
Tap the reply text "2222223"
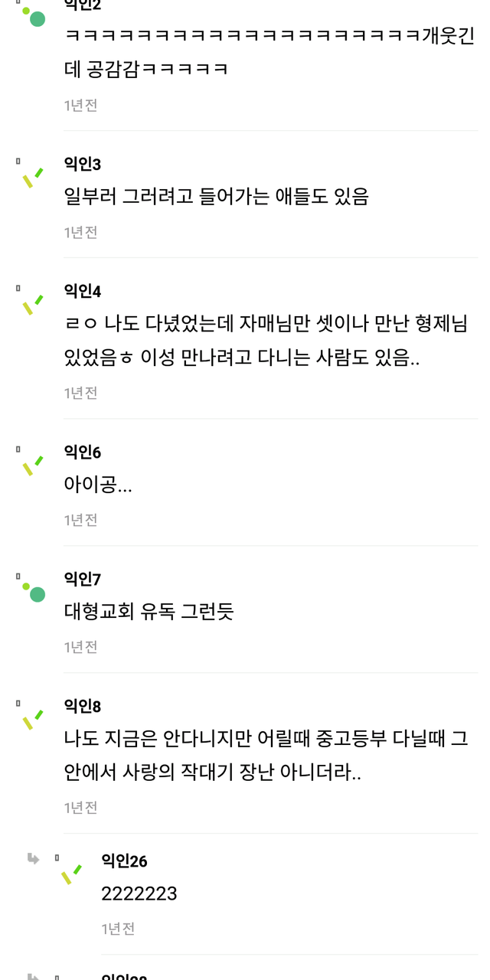tap(139, 893)
